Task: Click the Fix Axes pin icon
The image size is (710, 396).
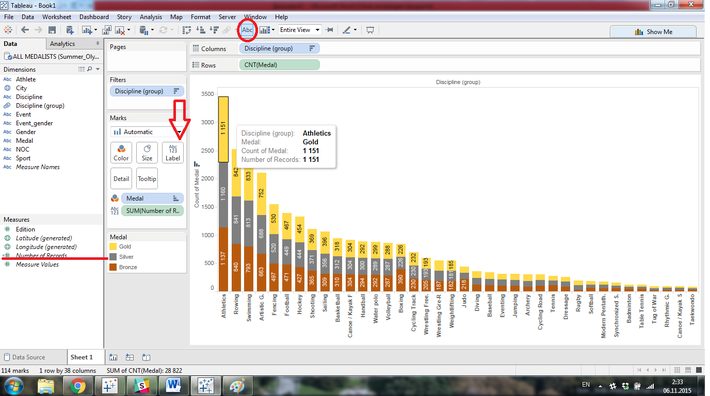Action: tap(330, 30)
